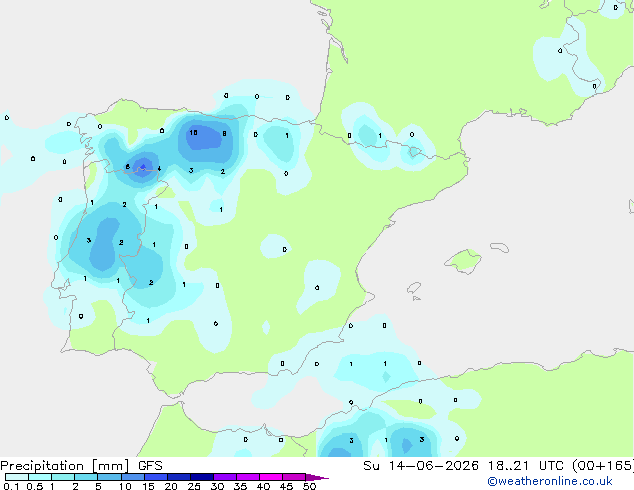The image size is (634, 490).
Task: Click the "8" precipitation value beside the 10
Action: [224, 133]
